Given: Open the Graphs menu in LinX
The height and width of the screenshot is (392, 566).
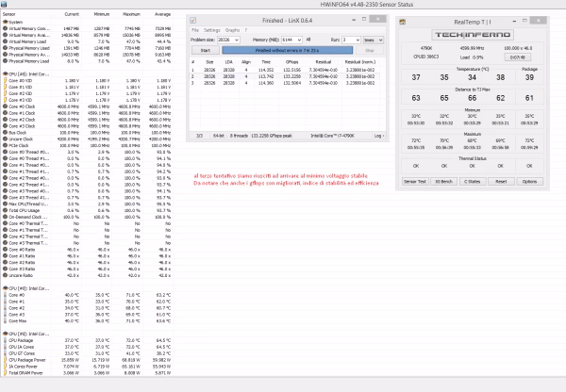Looking at the screenshot, I should point(232,30).
